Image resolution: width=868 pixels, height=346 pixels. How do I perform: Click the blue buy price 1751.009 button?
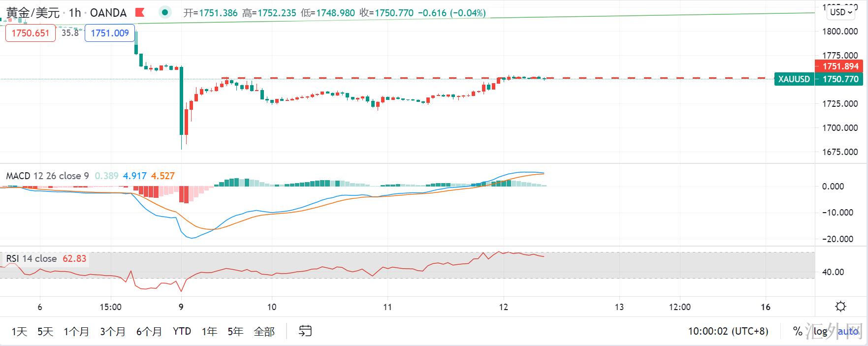click(110, 33)
